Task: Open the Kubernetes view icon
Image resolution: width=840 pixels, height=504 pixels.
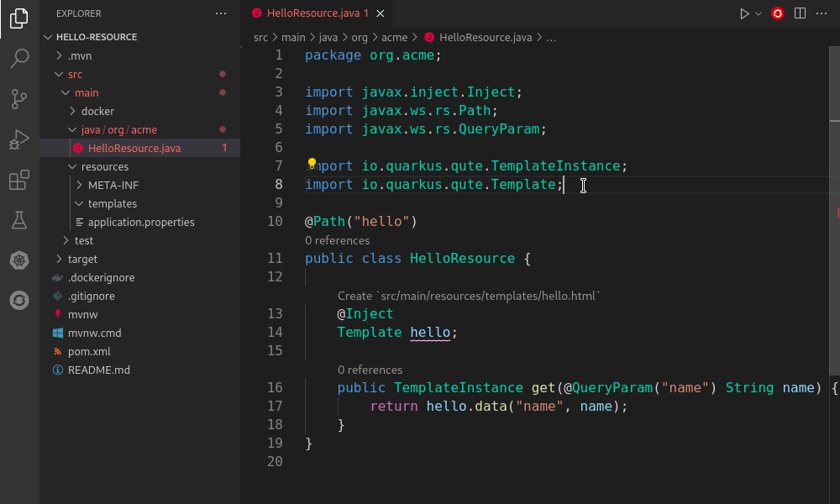Action: 18,260
